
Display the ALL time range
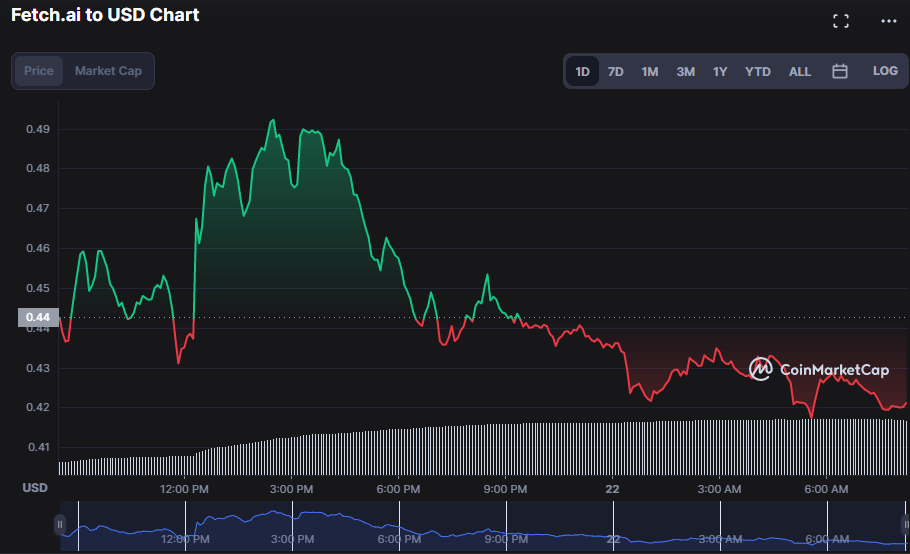(800, 71)
